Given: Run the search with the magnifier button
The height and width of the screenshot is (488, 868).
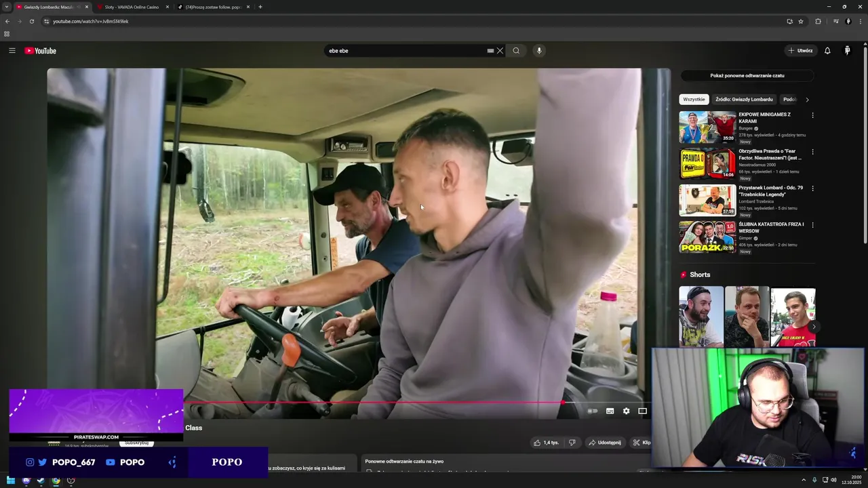Looking at the screenshot, I should coord(516,51).
